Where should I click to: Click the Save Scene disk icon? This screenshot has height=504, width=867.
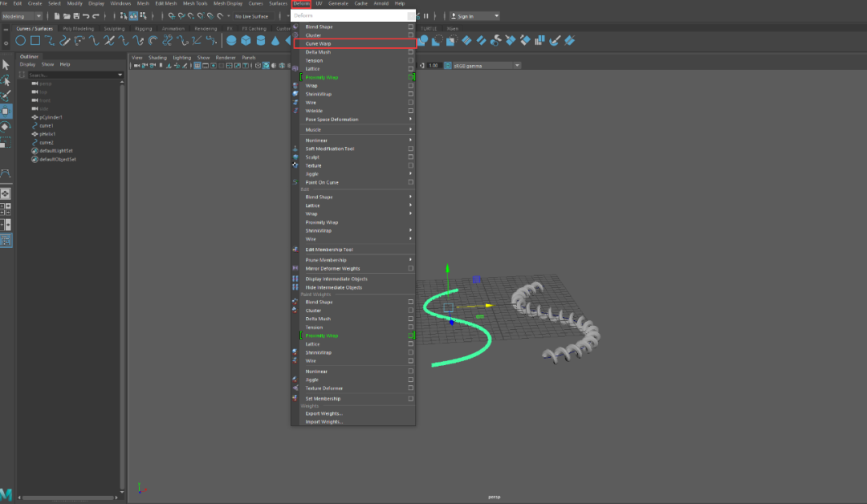coord(76,16)
